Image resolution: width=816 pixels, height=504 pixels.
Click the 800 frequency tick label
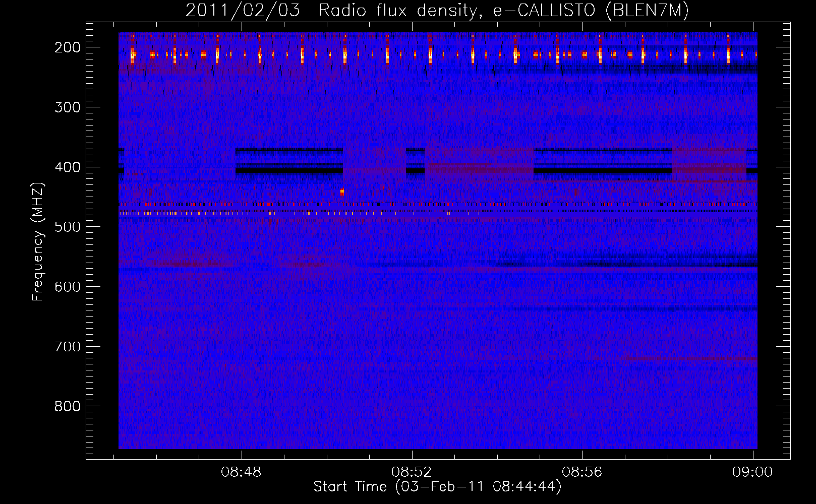68,406
